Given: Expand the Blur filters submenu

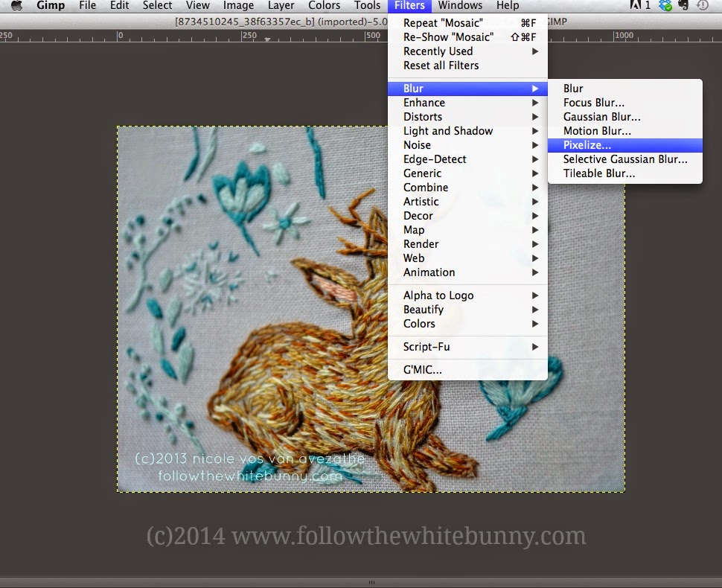Looking at the screenshot, I should [468, 89].
